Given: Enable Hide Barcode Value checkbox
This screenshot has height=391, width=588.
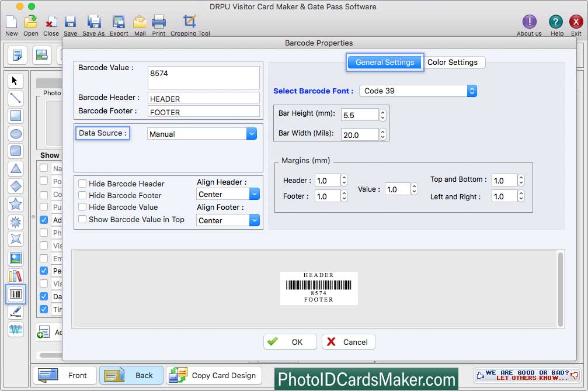Looking at the screenshot, I should point(82,207).
